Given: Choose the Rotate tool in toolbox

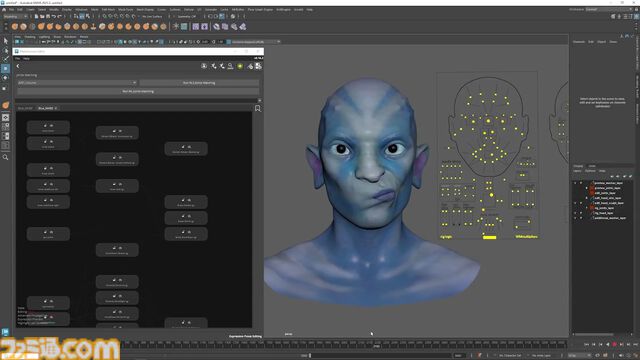Looking at the screenshot, I should click(6, 78).
